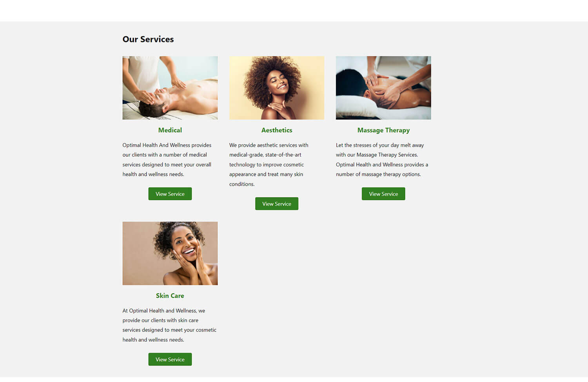Click the Our Services heading
Image resolution: width=588 pixels, height=382 pixels.
[148, 39]
